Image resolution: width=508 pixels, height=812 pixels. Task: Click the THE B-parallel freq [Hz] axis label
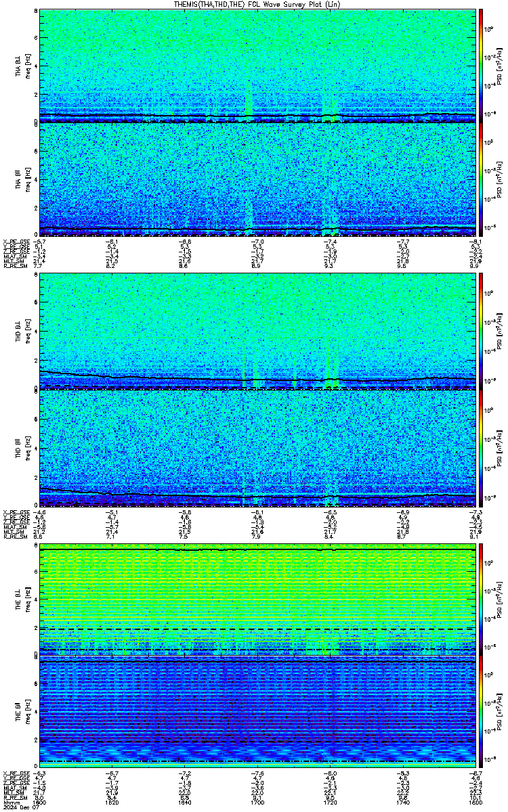pos(26,713)
